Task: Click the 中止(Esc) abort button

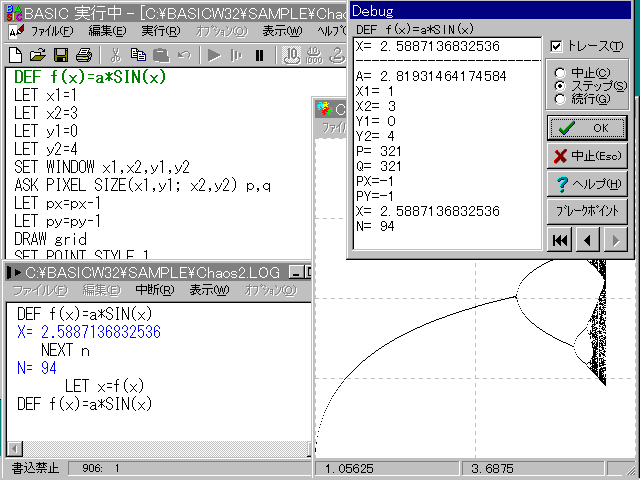Action: point(587,155)
